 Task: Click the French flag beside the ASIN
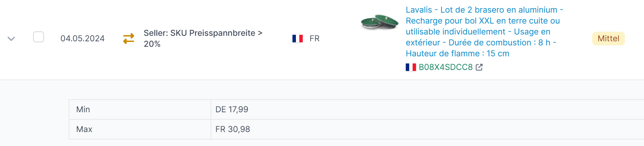coord(411,67)
